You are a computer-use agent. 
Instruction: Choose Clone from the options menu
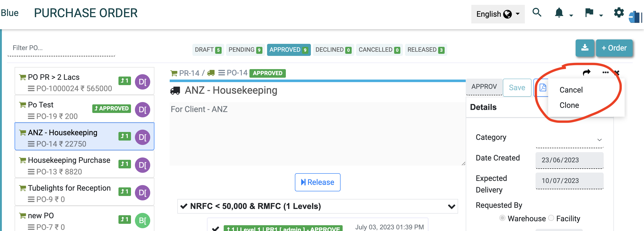coord(569,105)
